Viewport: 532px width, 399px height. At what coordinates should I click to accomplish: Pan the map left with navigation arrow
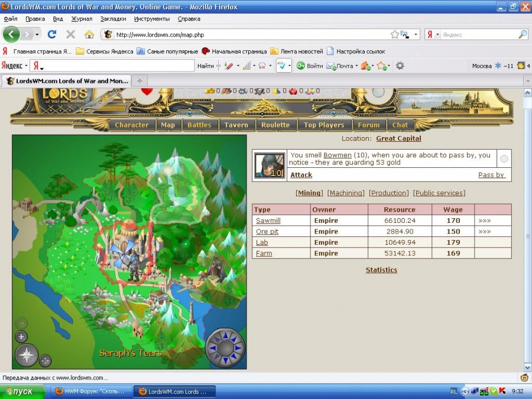212,348
